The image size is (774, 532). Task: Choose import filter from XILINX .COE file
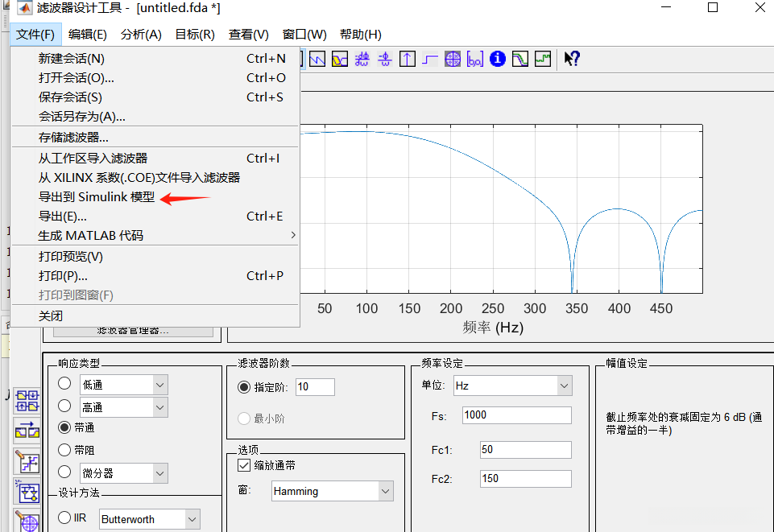point(155,178)
